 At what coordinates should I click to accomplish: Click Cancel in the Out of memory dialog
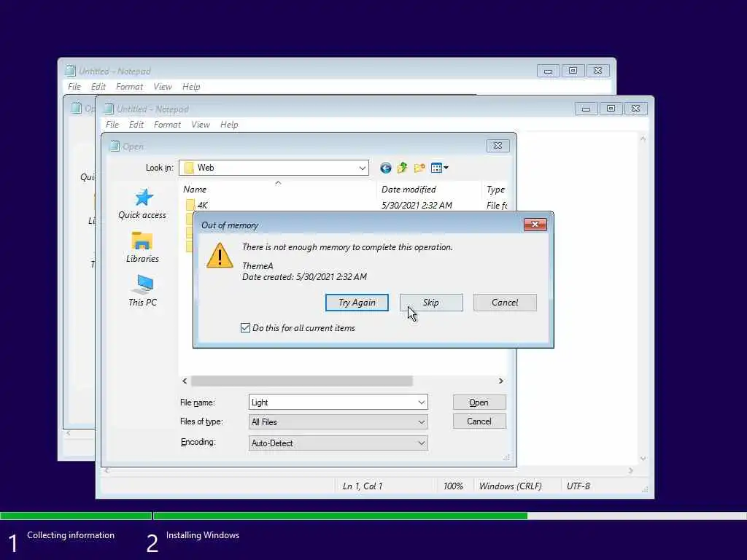505,303
